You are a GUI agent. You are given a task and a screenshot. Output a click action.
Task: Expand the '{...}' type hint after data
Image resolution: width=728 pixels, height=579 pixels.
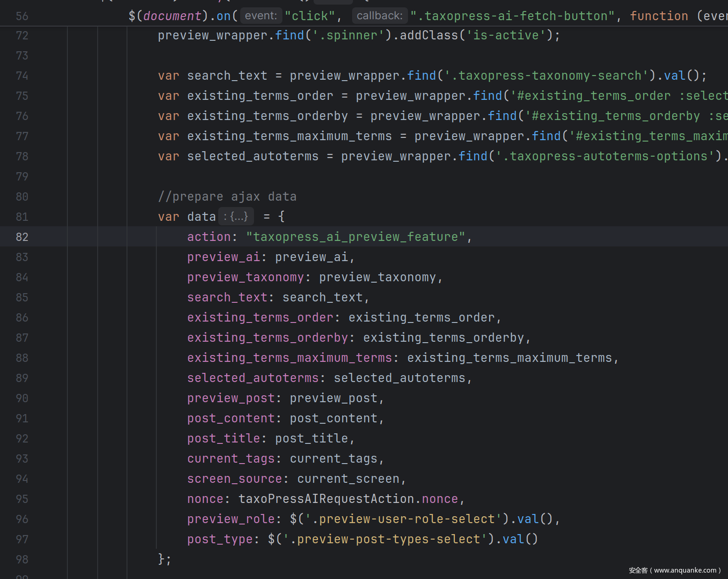(237, 217)
